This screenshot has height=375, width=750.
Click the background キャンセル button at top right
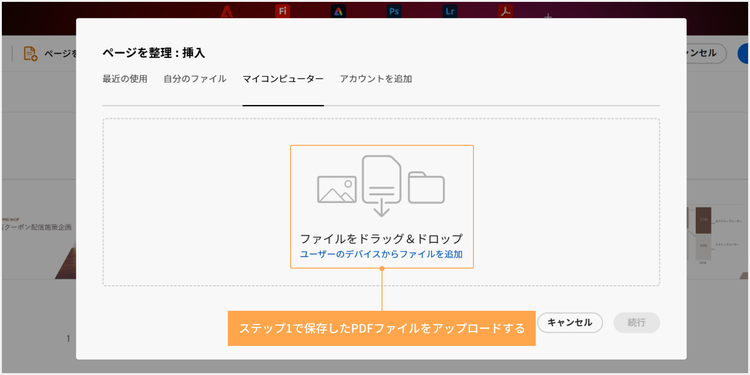pyautogui.click(x=706, y=54)
